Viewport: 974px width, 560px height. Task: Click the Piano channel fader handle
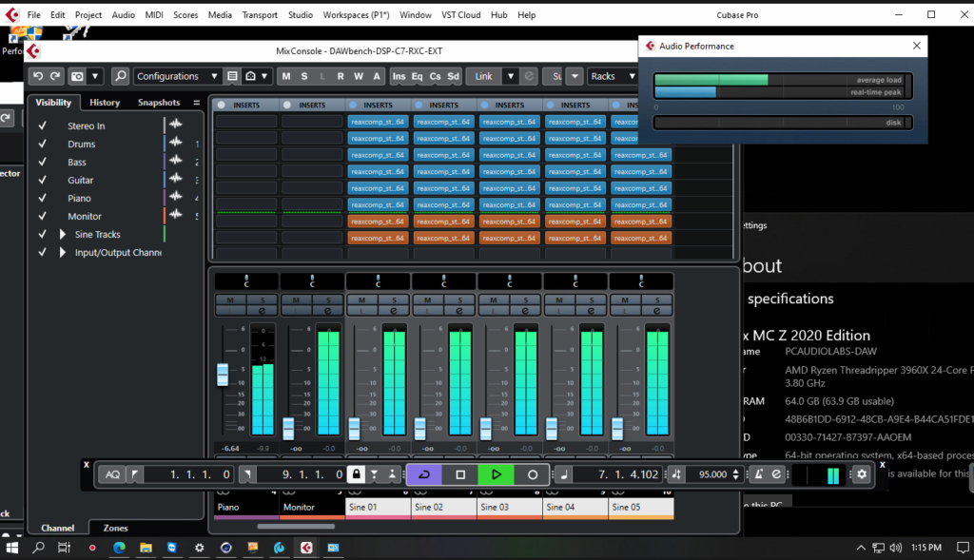point(223,375)
